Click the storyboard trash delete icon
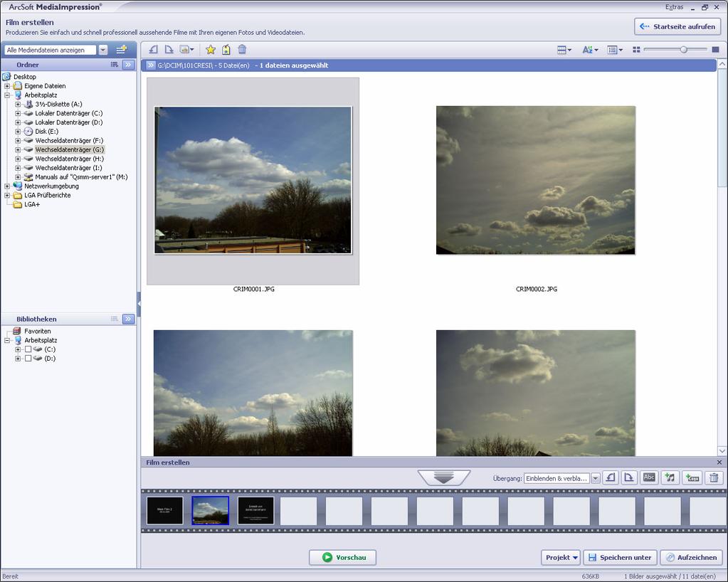 (x=714, y=477)
